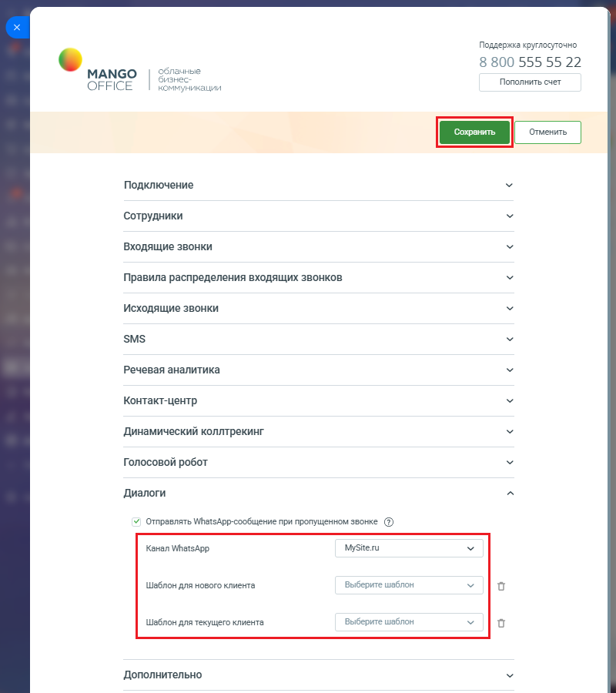The image size is (616, 693).
Task: Expand the SMS section
Action: (318, 339)
